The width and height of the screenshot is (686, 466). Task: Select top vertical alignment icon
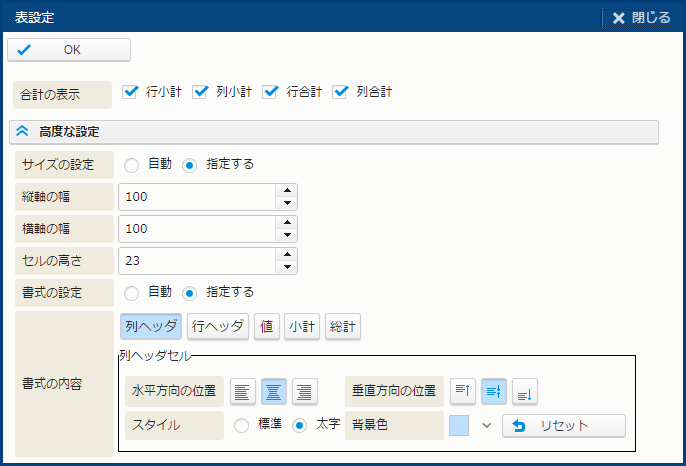tap(462, 392)
